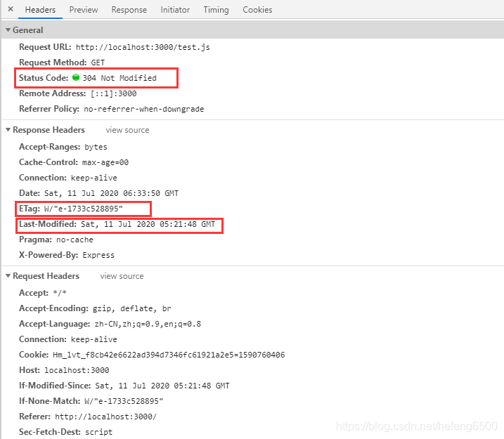Image resolution: width=504 pixels, height=439 pixels.
Task: Click the request Connection keep-alive value
Action: point(94,339)
